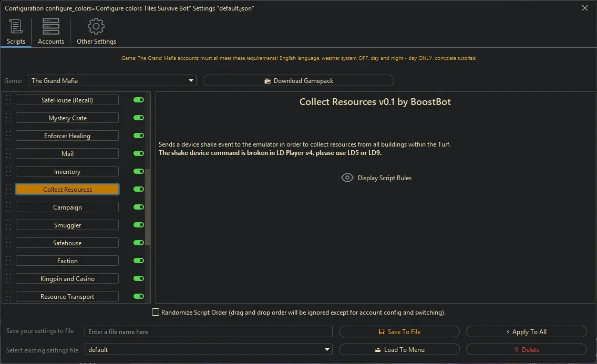Select the Collect Resources script

pos(67,190)
